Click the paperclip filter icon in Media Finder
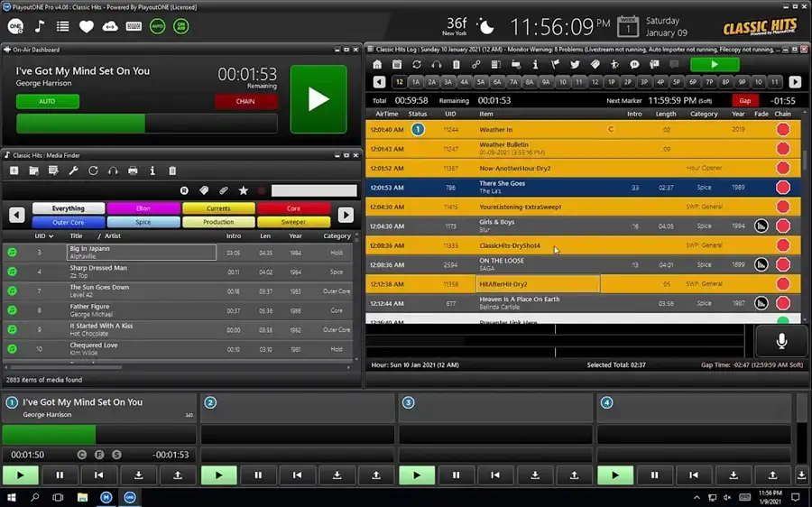 click(223, 190)
